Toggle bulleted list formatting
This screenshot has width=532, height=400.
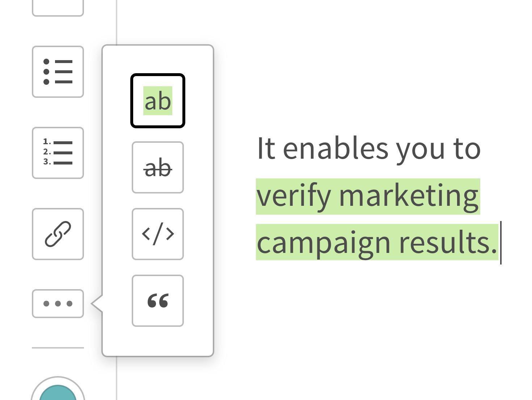tap(58, 72)
